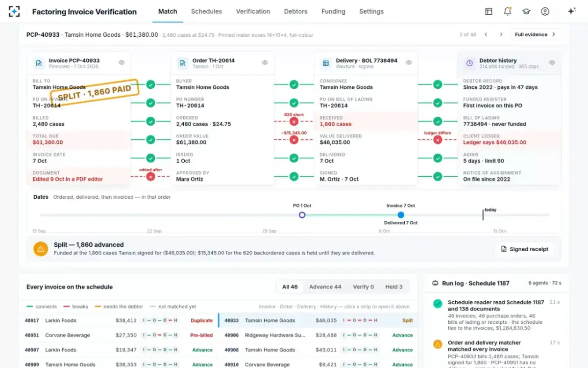Click the Invoice 7 Oct timeline marker
Viewport: 588px width, 368px height.
[401, 215]
